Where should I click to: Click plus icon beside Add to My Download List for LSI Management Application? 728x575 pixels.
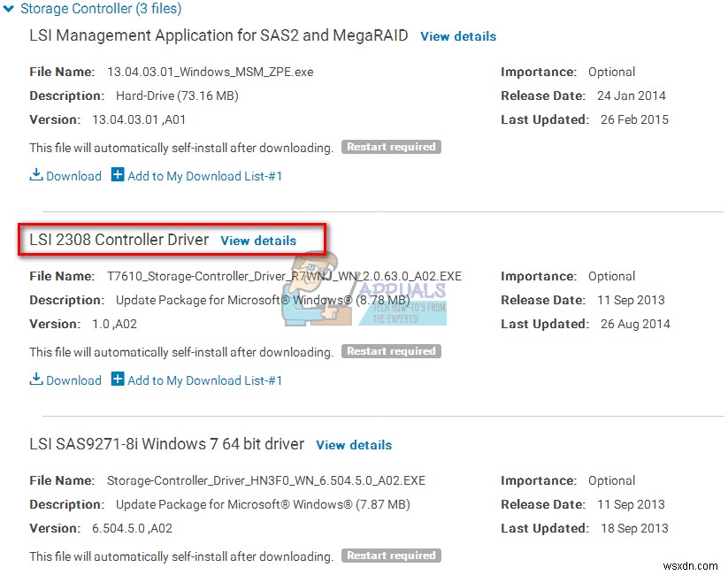pyautogui.click(x=118, y=175)
